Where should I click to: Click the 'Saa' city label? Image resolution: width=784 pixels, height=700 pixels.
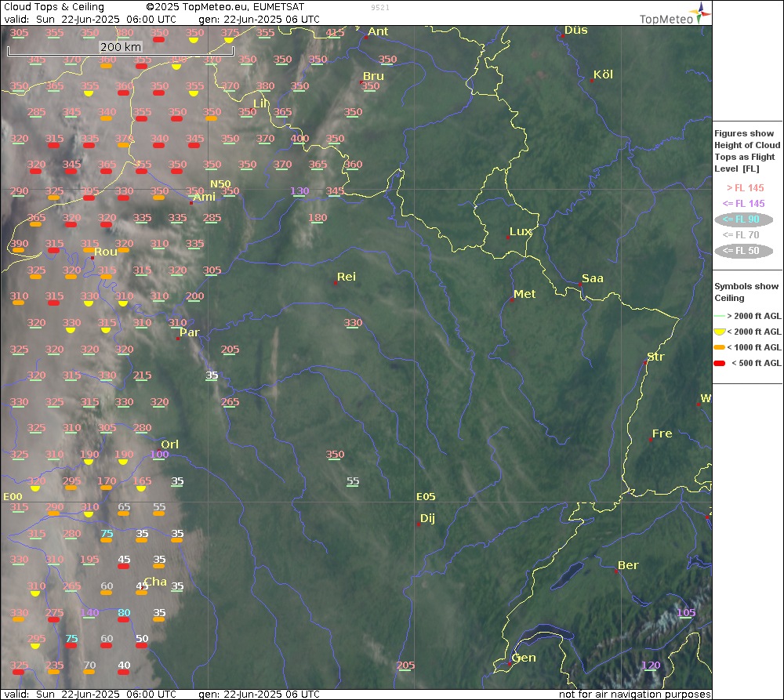593,278
